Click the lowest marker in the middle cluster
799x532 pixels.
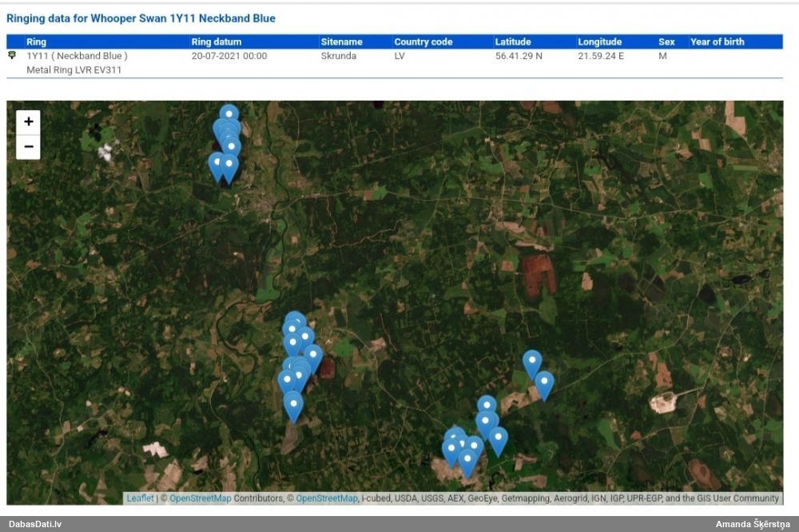[293, 404]
